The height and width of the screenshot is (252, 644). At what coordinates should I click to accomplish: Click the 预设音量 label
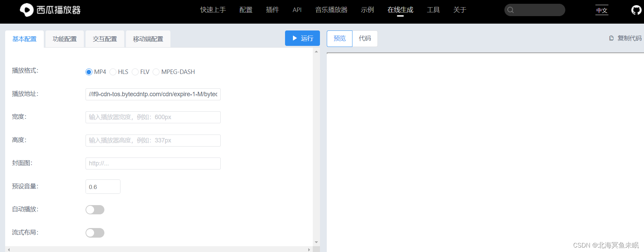coord(25,186)
